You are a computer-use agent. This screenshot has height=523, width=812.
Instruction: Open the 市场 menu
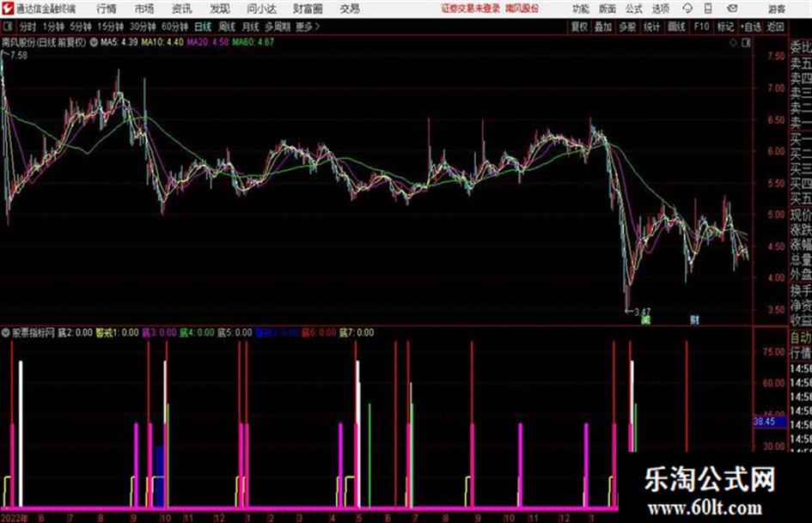point(144,9)
